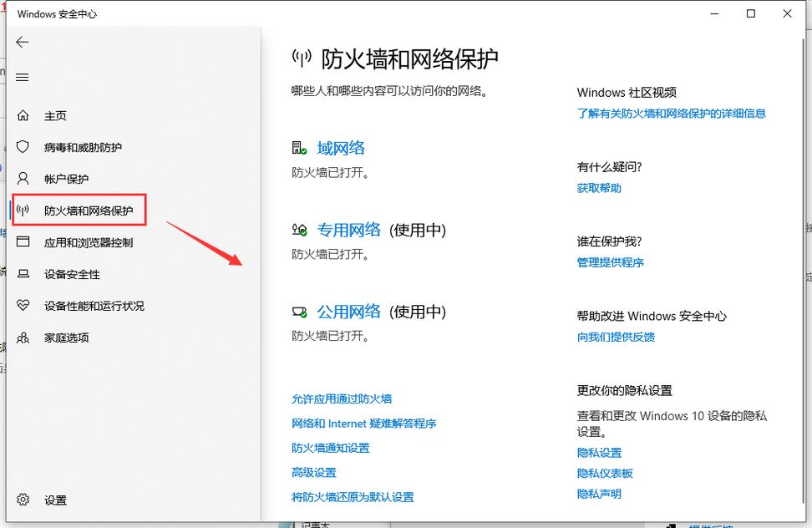Click 将防火墙还原为默认设置
The width and height of the screenshot is (812, 528).
tap(353, 496)
